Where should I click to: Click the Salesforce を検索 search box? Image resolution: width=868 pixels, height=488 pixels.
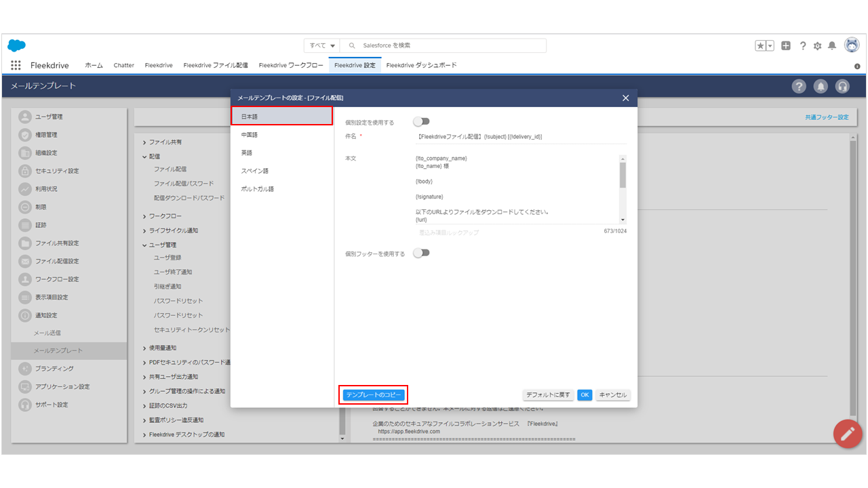tap(443, 45)
